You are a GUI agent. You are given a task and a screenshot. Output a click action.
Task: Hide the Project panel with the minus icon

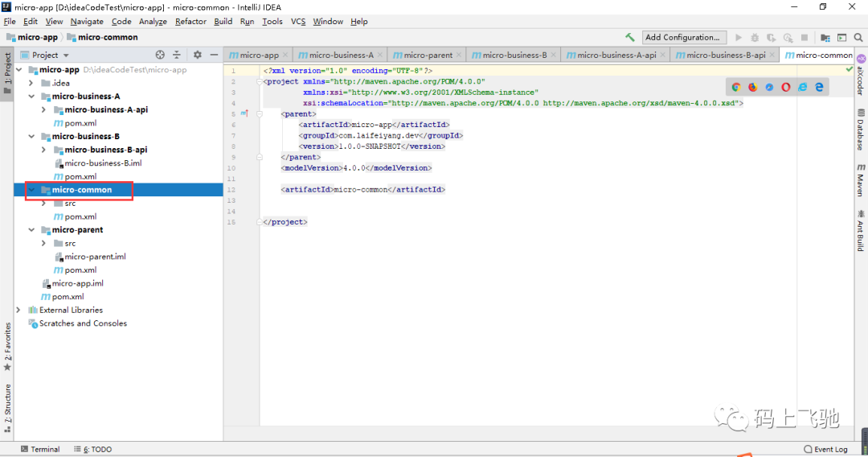[215, 55]
